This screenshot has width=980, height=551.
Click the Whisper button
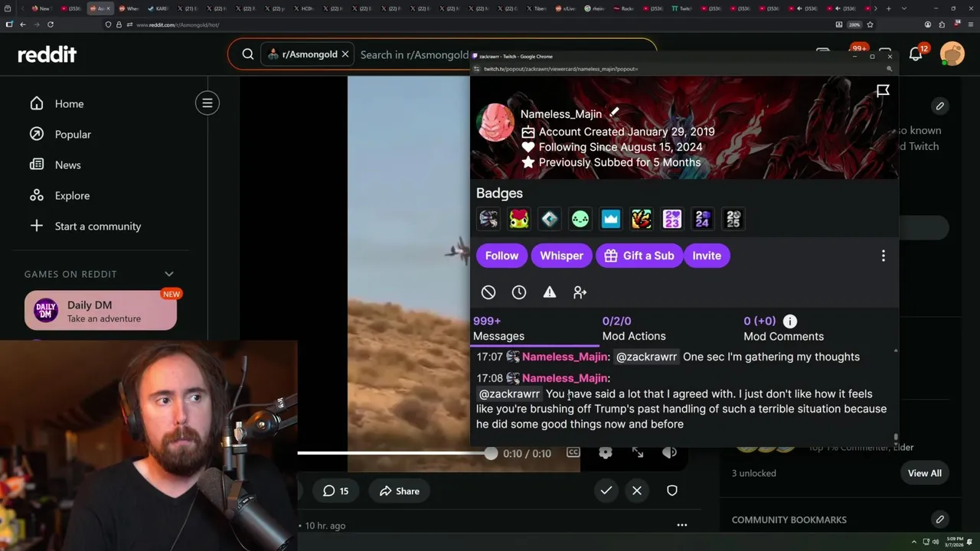561,256
